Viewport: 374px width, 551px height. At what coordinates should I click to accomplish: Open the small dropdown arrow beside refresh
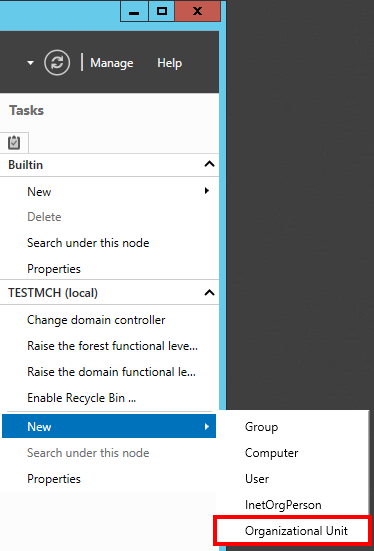tap(31, 63)
